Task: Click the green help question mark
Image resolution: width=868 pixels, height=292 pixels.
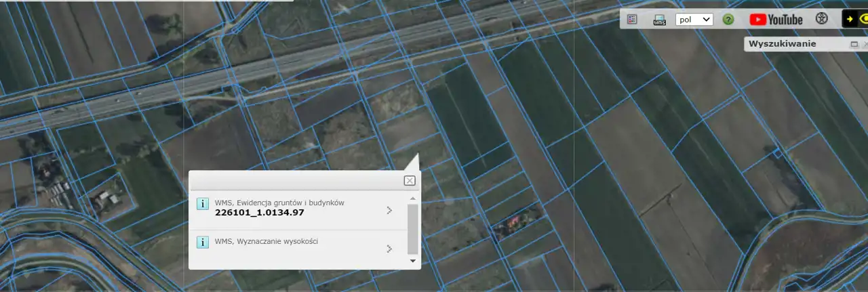Action: click(x=728, y=20)
